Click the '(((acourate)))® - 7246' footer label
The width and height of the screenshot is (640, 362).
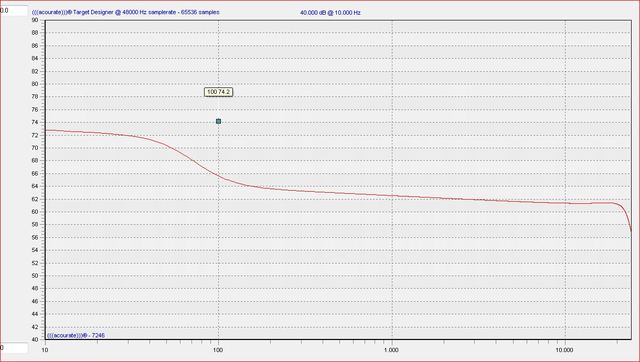click(76, 335)
